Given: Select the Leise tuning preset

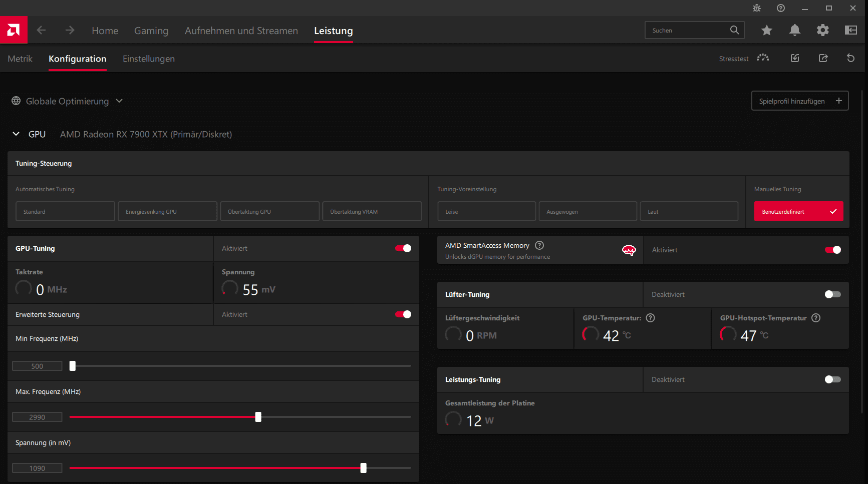Looking at the screenshot, I should (x=486, y=211).
